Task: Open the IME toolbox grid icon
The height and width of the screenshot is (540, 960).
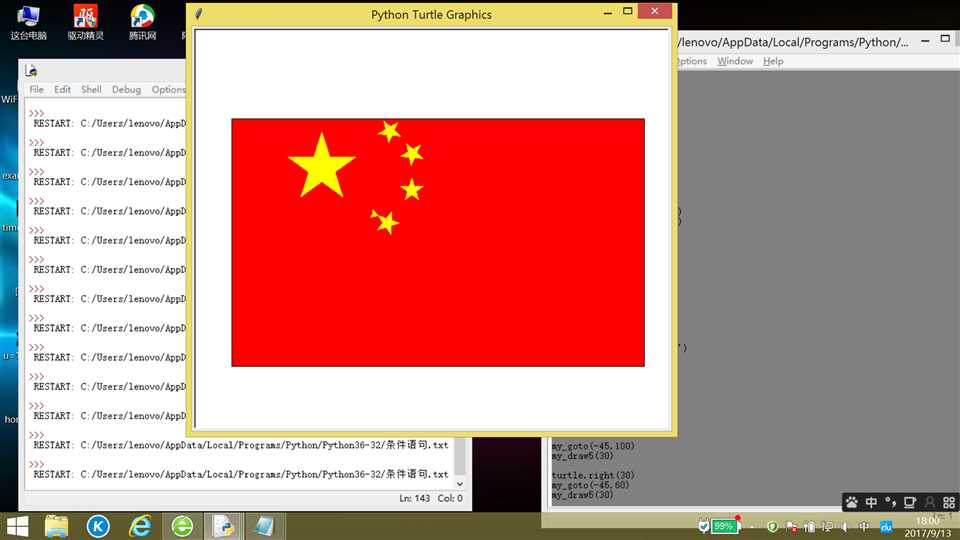Action: coord(949,503)
